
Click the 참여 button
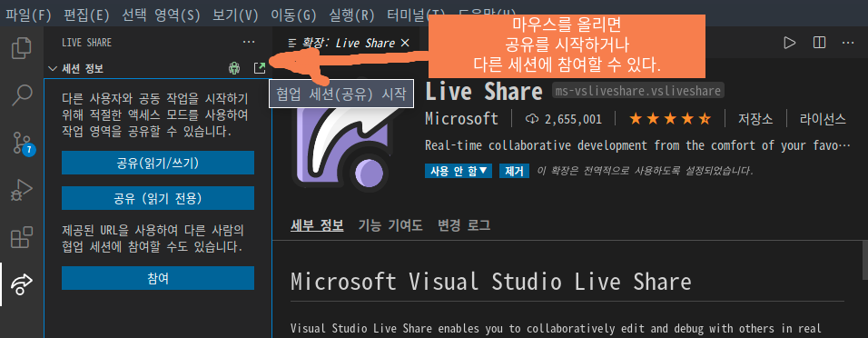tap(158, 278)
